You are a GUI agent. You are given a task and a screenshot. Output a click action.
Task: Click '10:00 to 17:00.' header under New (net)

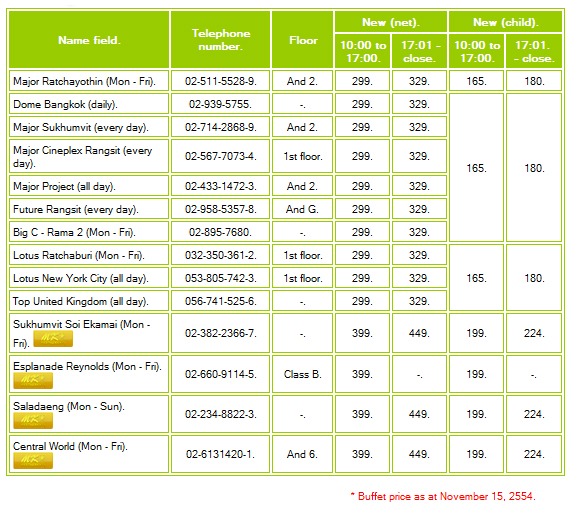[363, 52]
